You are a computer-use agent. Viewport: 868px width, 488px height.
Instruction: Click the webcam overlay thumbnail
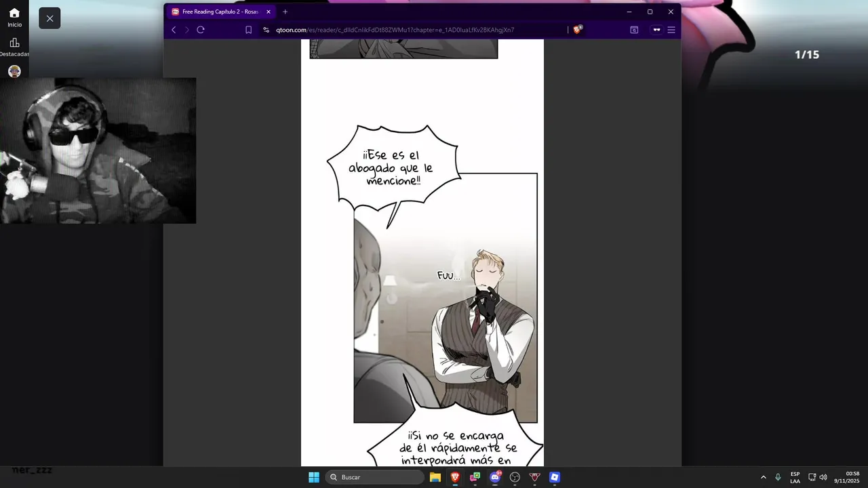click(x=98, y=150)
